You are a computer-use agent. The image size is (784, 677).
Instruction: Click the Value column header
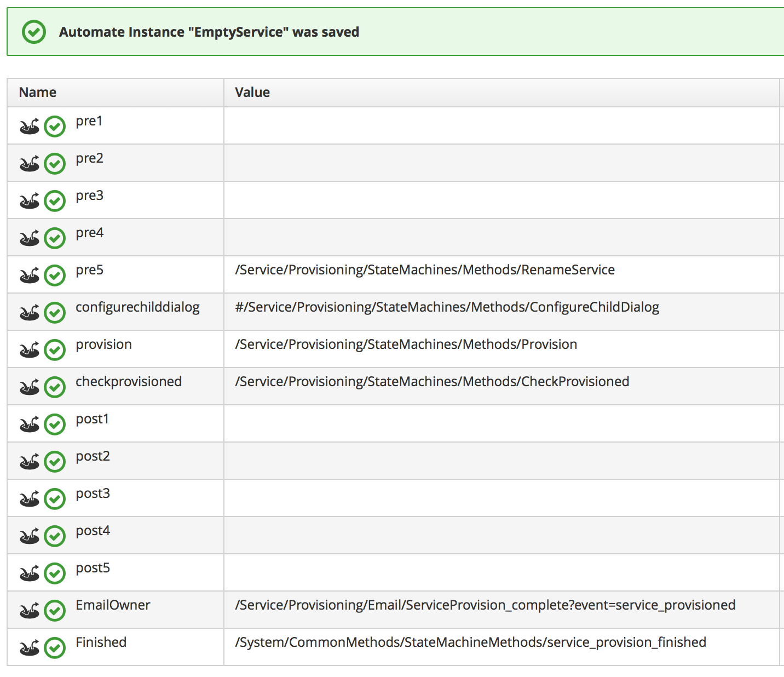tap(252, 93)
